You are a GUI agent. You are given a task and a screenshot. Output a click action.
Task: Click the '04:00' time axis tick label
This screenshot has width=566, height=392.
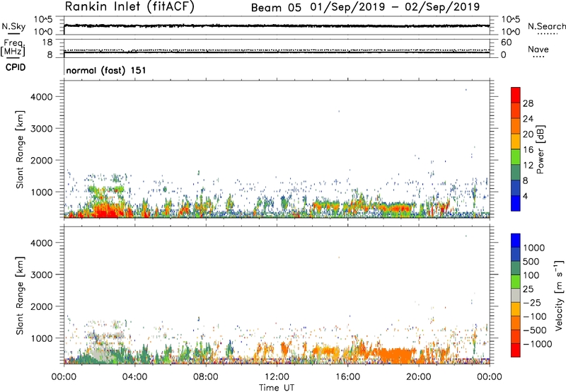[134, 377]
